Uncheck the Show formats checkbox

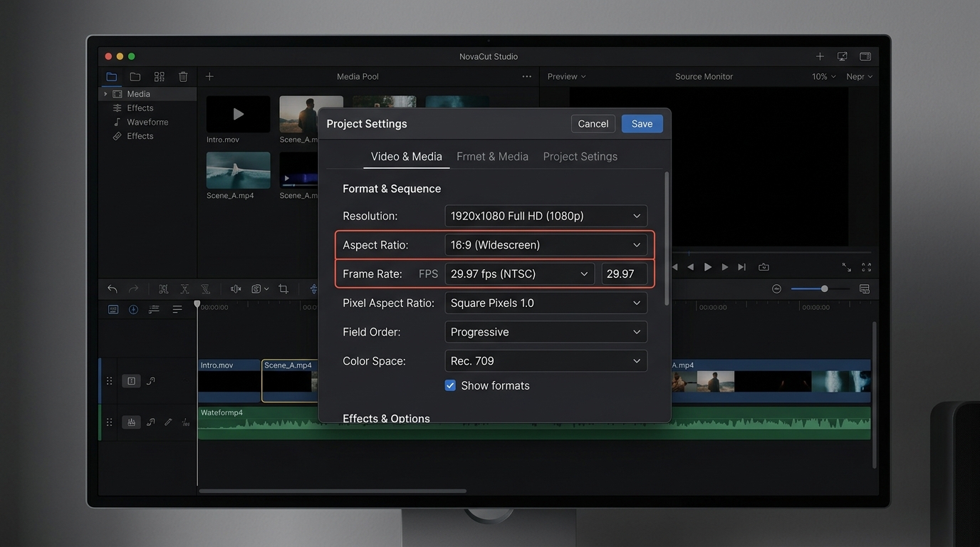click(450, 385)
